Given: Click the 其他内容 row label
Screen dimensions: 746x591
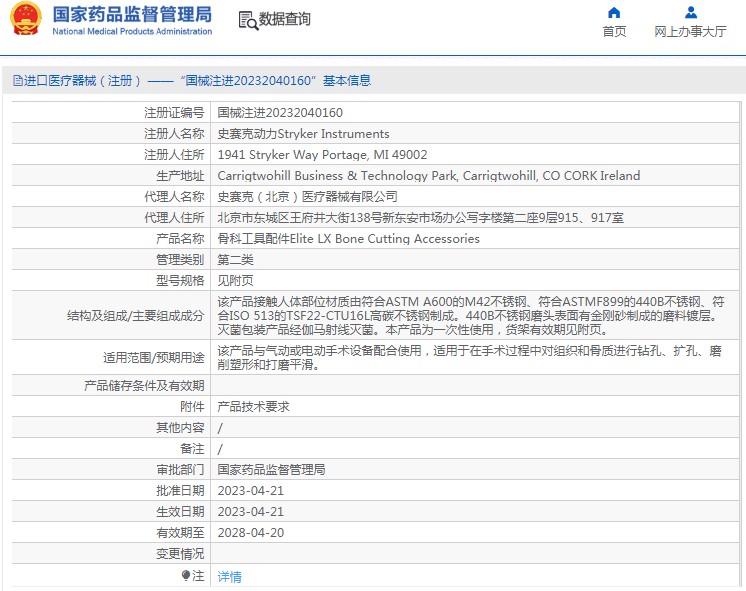Looking at the screenshot, I should pyautogui.click(x=180, y=427).
